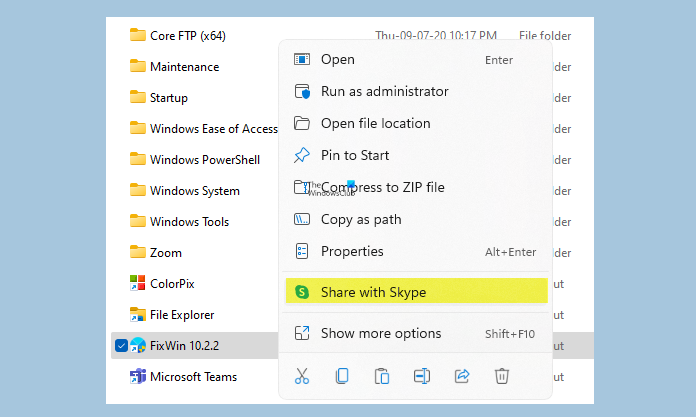Select Run as administrator
The image size is (696, 417).
[x=415, y=91]
